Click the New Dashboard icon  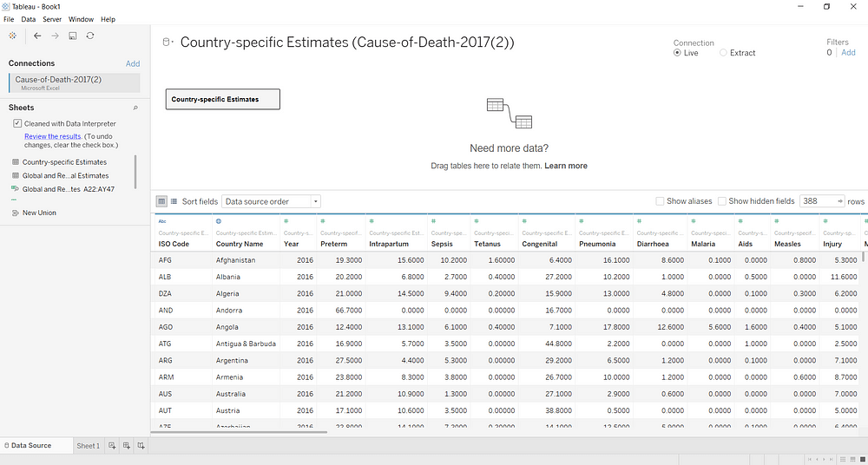(x=127, y=446)
